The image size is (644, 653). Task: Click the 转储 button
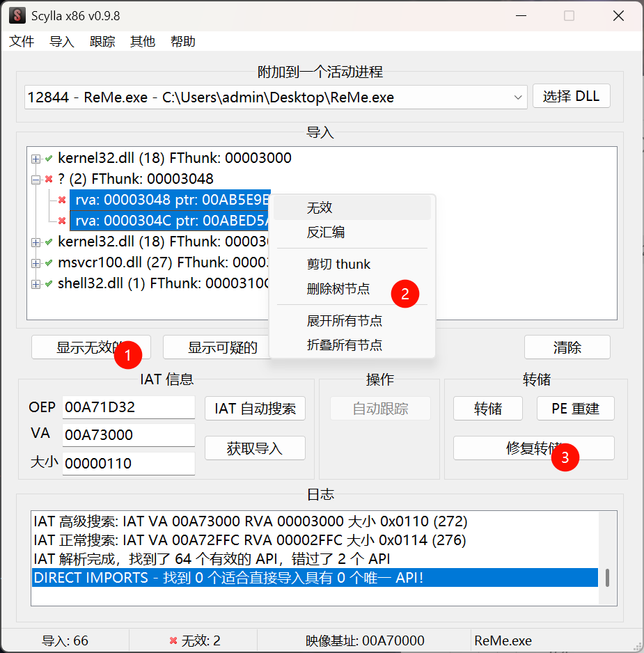[488, 409]
